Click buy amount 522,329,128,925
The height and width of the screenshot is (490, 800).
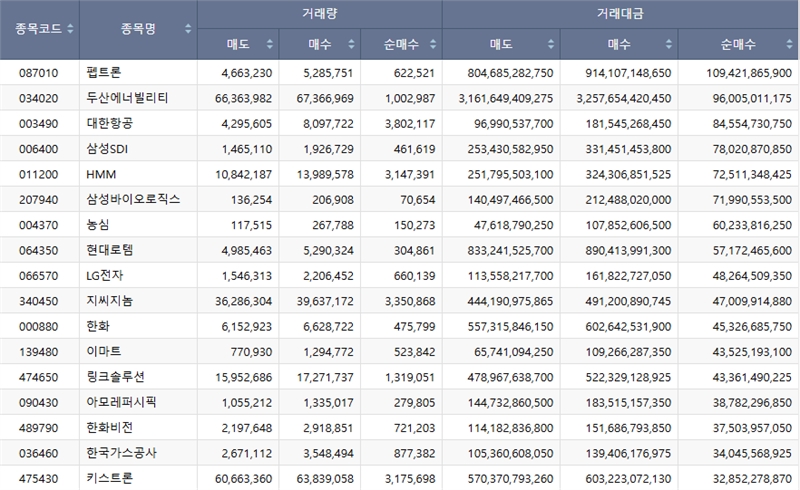(x=628, y=377)
